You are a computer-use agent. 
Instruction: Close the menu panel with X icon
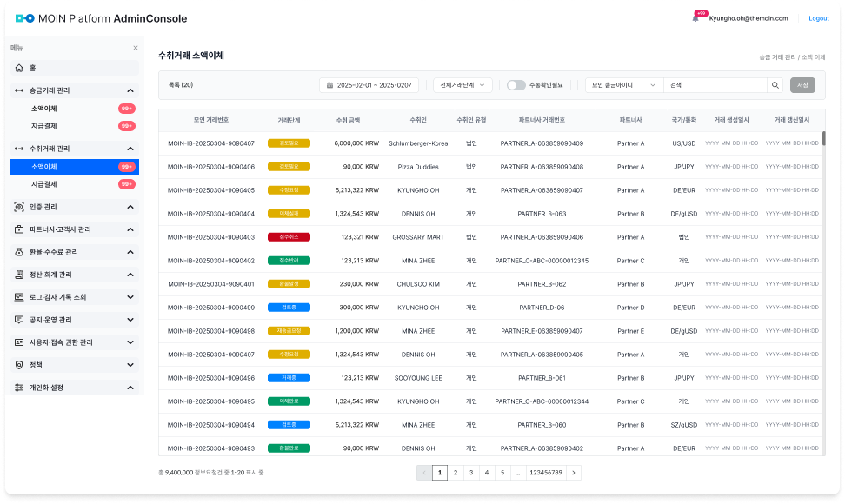(135, 48)
